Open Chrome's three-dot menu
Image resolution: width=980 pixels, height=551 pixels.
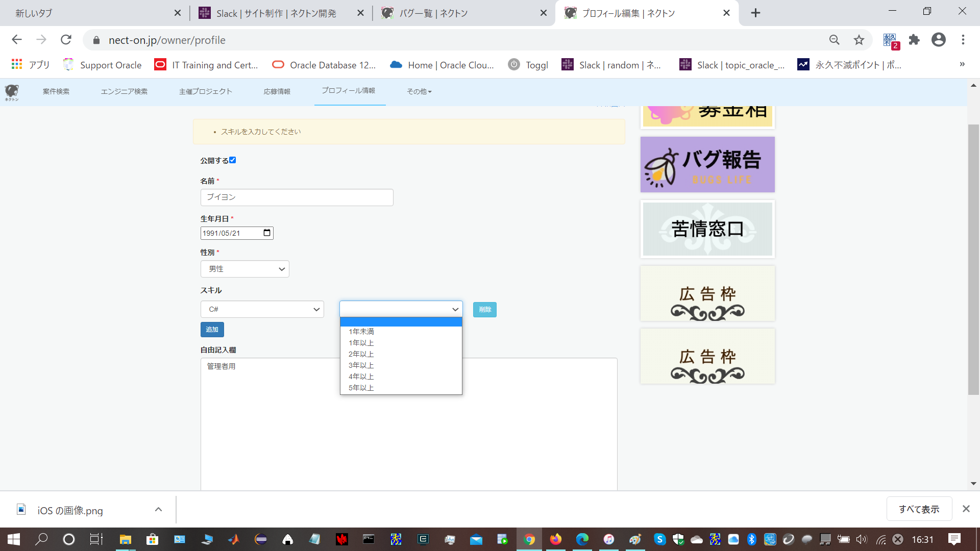(963, 40)
